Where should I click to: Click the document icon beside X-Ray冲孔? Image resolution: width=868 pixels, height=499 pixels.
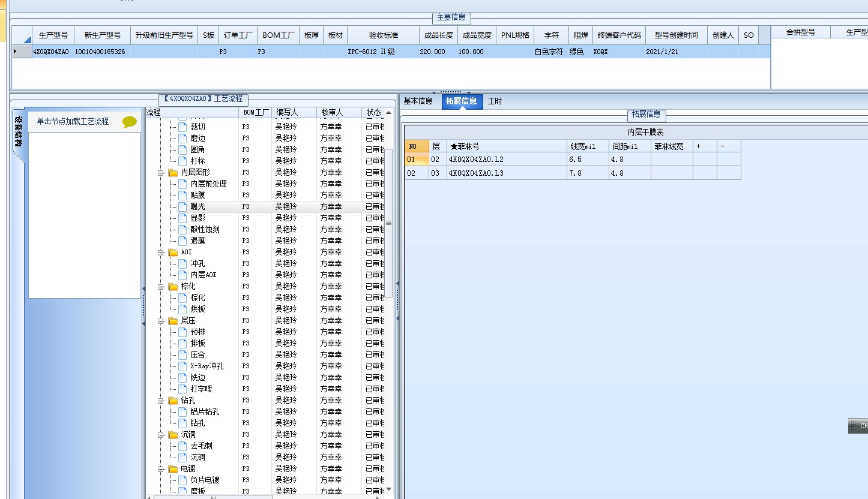coord(182,366)
